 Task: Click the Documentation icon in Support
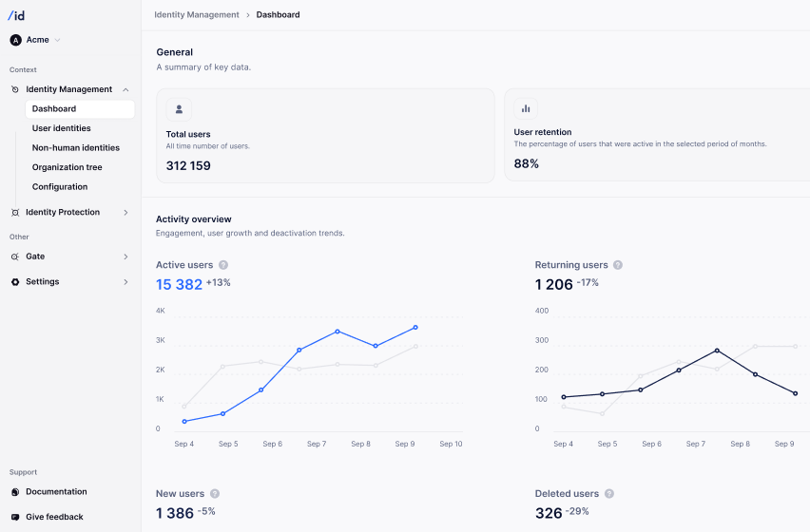point(15,492)
